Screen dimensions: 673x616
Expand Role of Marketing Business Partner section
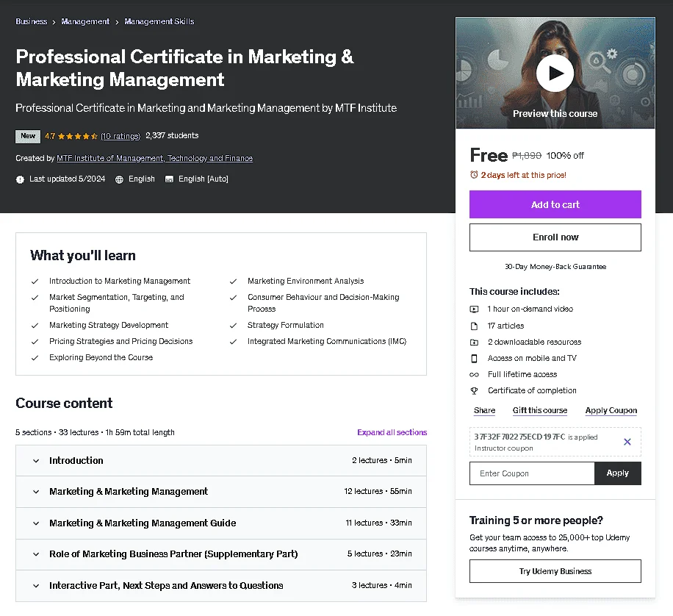pos(221,554)
